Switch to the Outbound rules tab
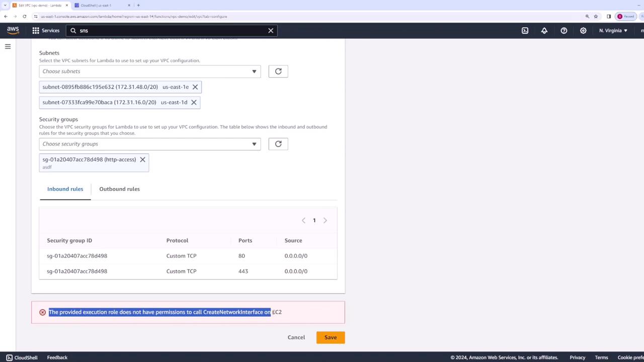Image resolution: width=644 pixels, height=362 pixels. [119, 189]
